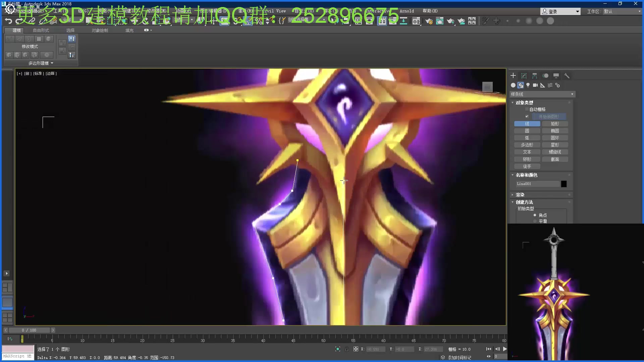
Task: Click the 星形 shape button
Action: point(555,145)
